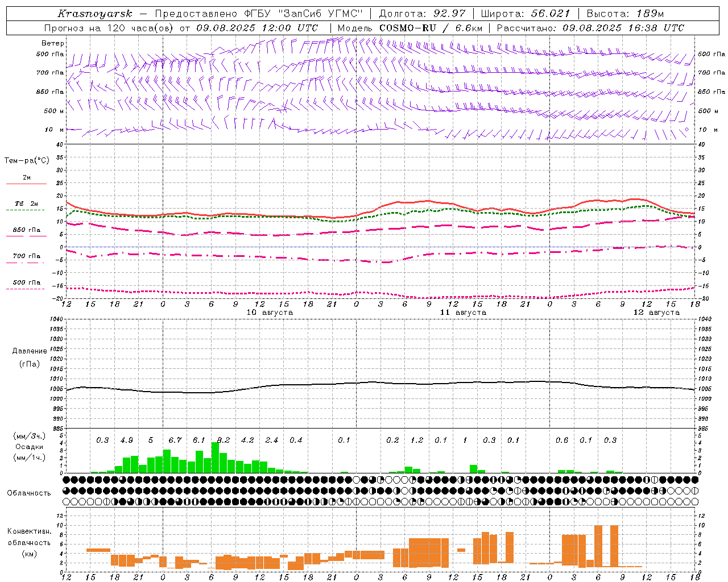Click the '12 августа' date label
This screenshot has width=728, height=582.
click(656, 313)
